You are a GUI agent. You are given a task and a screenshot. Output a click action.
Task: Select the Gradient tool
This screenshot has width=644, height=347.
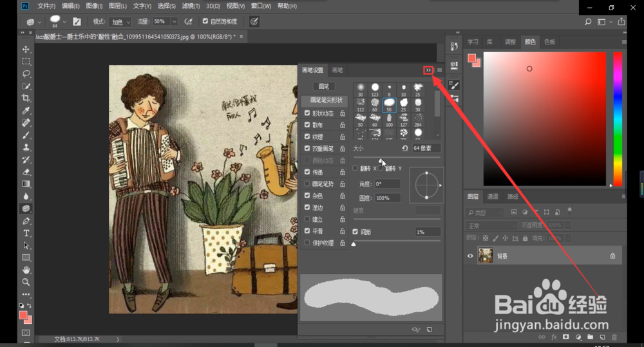coord(26,184)
